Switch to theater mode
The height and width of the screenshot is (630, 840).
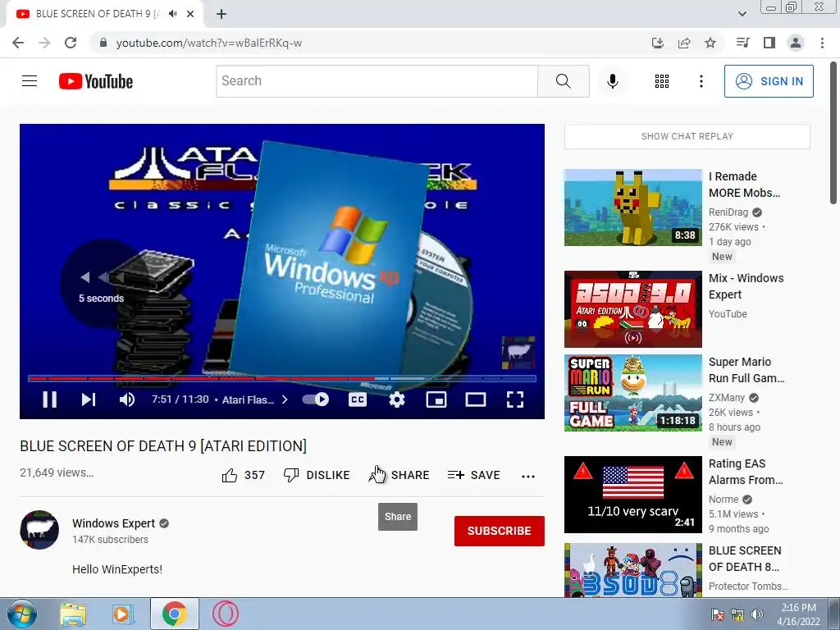476,399
